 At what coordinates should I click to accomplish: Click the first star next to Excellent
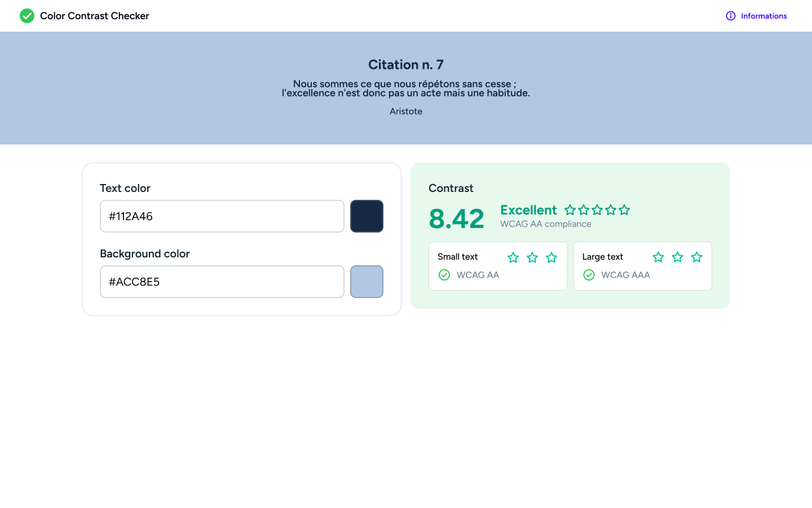tap(570, 210)
